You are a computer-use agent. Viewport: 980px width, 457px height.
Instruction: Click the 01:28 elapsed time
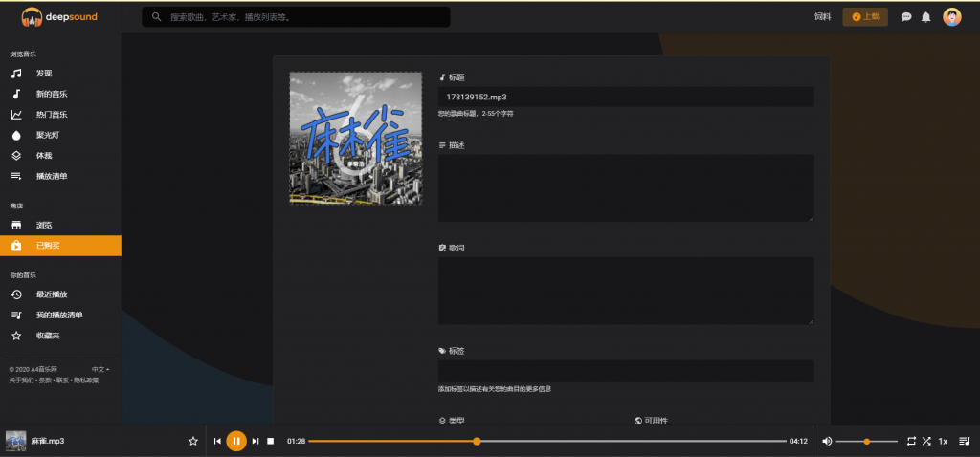click(x=297, y=441)
